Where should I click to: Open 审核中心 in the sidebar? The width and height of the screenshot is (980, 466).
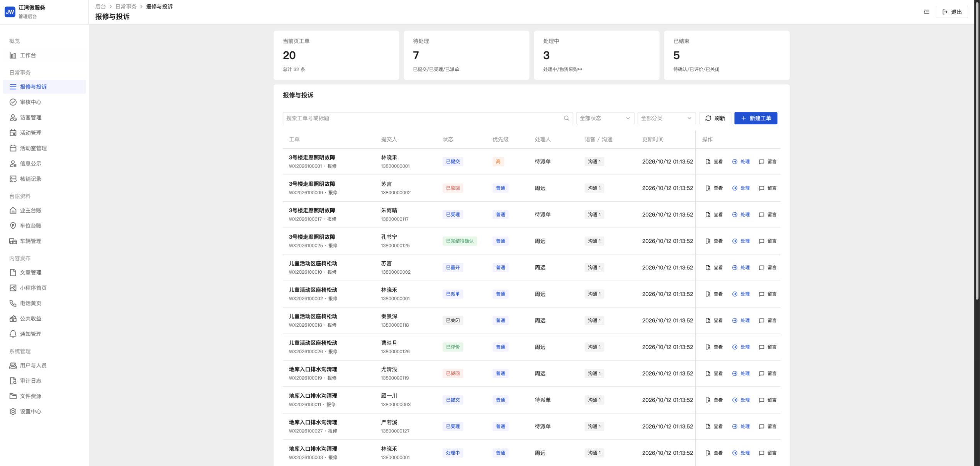pyautogui.click(x=44, y=102)
